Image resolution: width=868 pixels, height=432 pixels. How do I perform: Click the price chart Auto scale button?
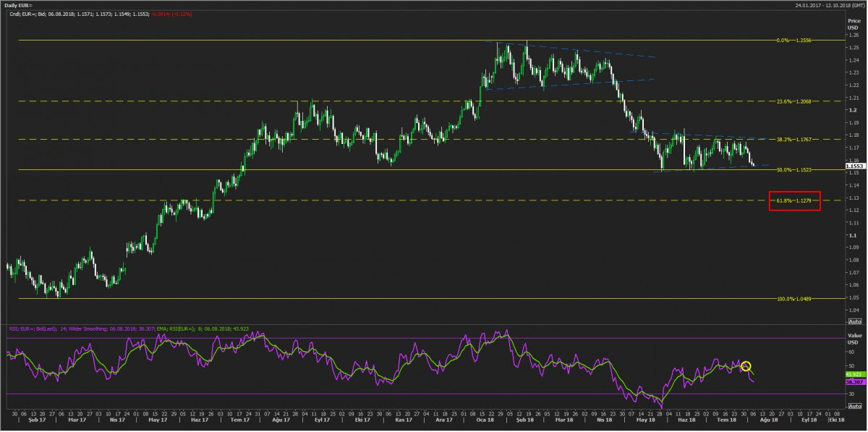click(x=854, y=321)
